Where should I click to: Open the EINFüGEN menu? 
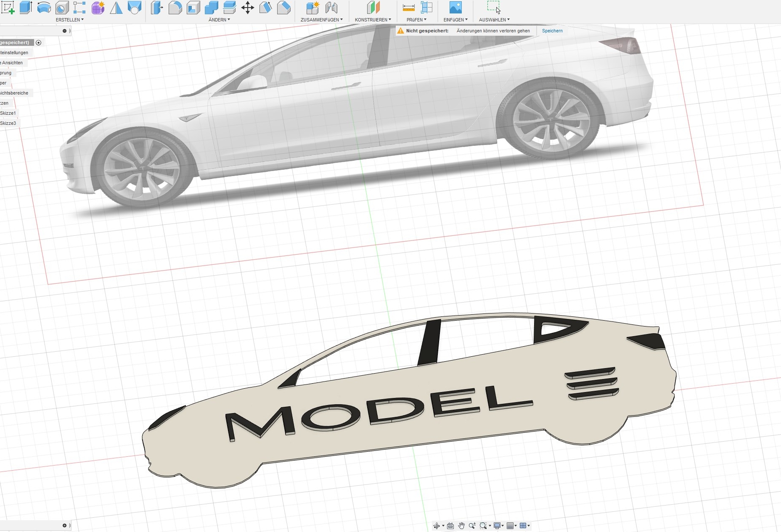[456, 19]
